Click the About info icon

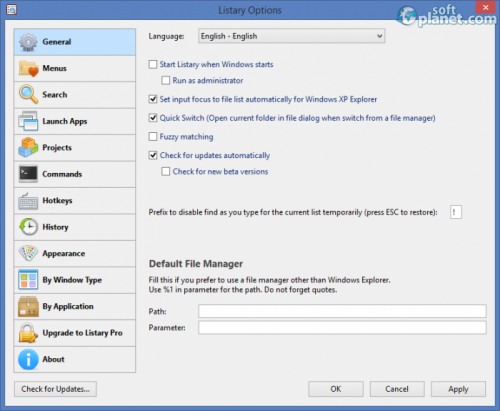28,359
